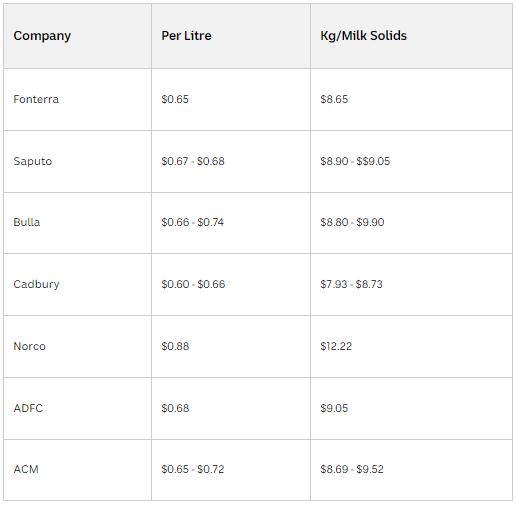Click Norco's $12.22 milk solids value
This screenshot has height=507, width=517.
pyautogui.click(x=336, y=346)
